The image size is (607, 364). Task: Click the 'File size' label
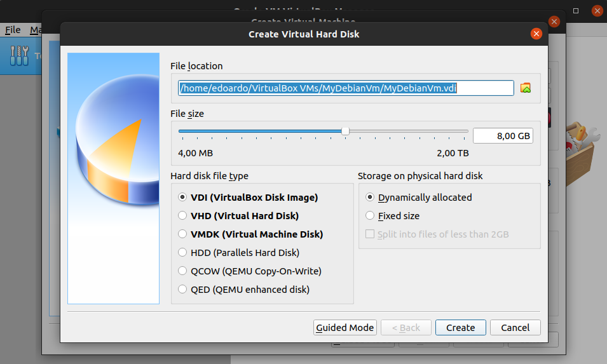tap(187, 114)
